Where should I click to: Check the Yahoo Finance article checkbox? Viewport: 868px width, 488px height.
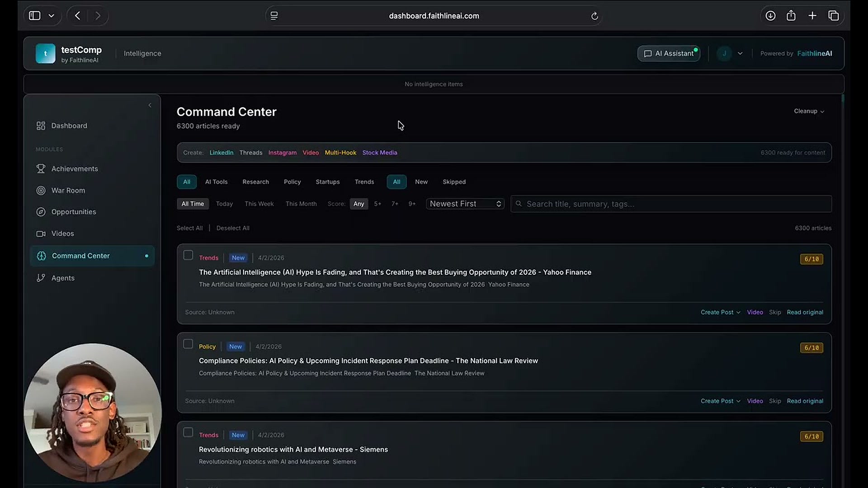click(x=188, y=255)
